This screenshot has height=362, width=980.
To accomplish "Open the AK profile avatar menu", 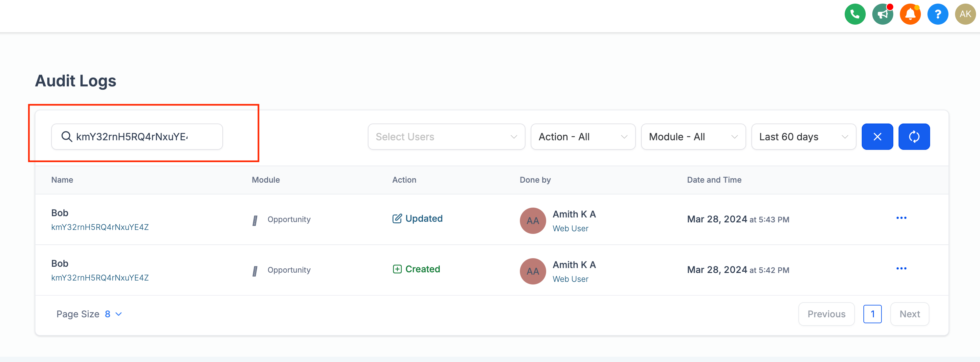I will point(965,14).
